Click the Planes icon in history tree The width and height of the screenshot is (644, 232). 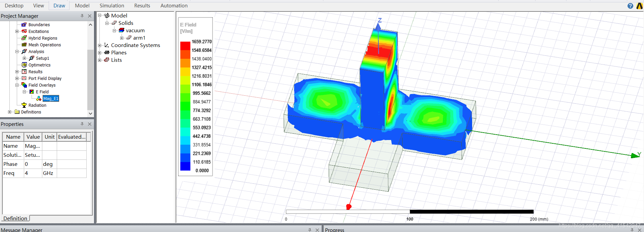point(107,52)
